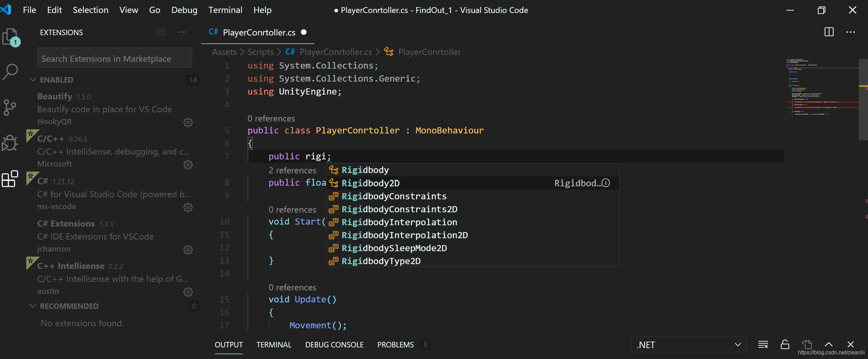
Task: Split the editor to the right
Action: pos(829,32)
